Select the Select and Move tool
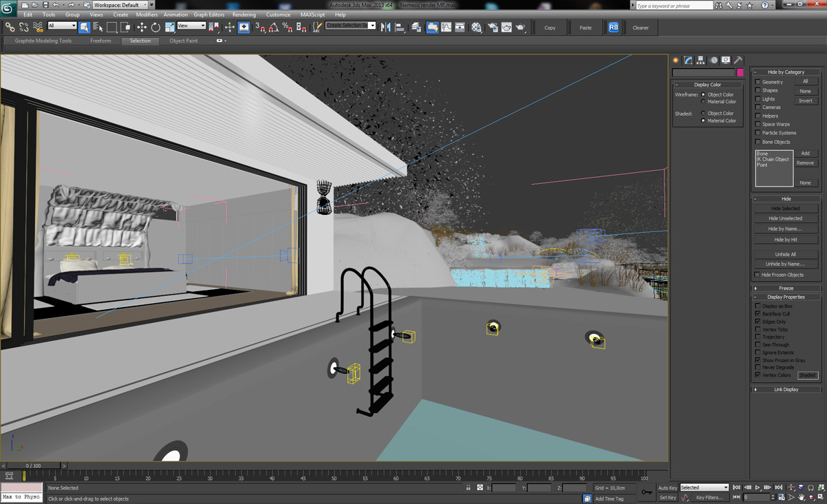Screen dimensions: 827x504 141,28
